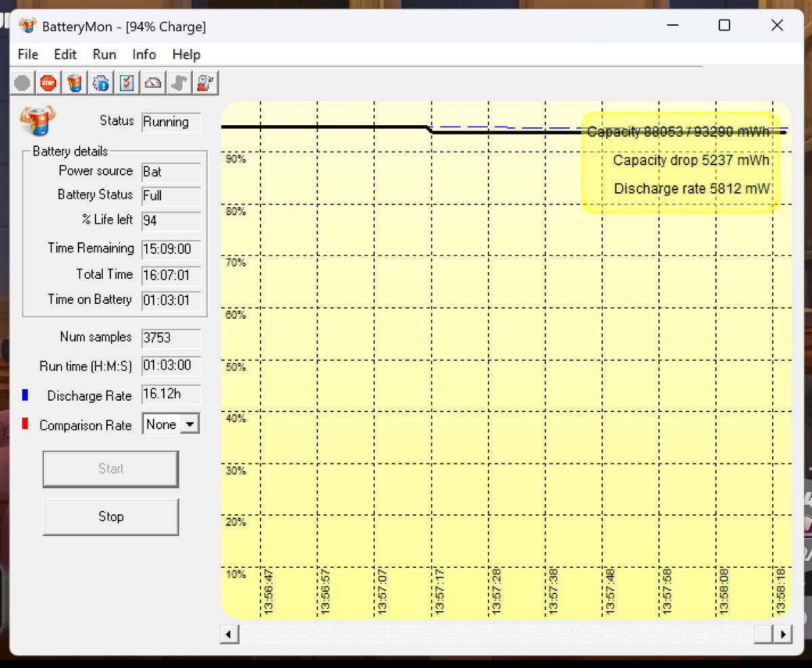
Task: Open the Info menu
Action: click(144, 55)
